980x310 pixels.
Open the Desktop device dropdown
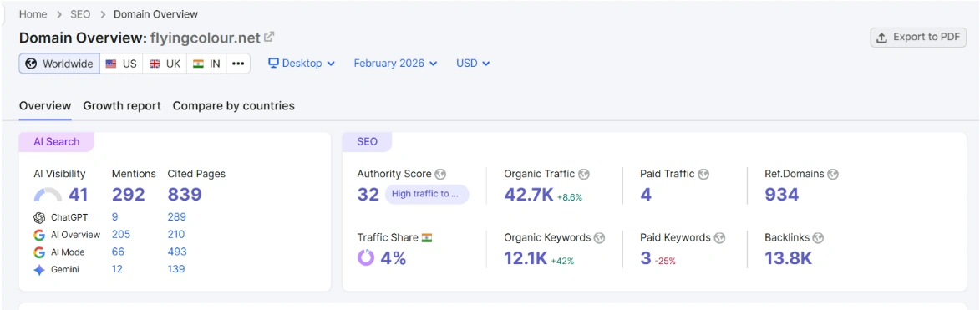point(302,64)
